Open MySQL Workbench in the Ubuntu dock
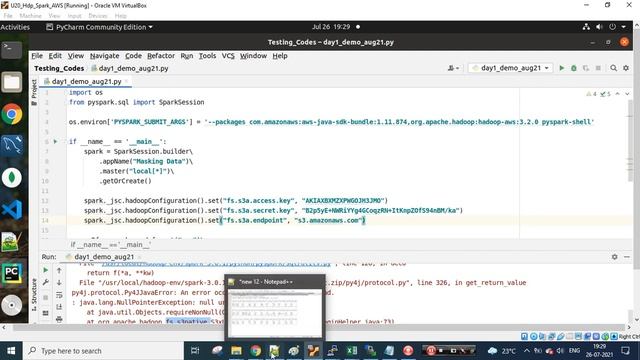Image resolution: width=640 pixels, height=360 pixels. 12,146
